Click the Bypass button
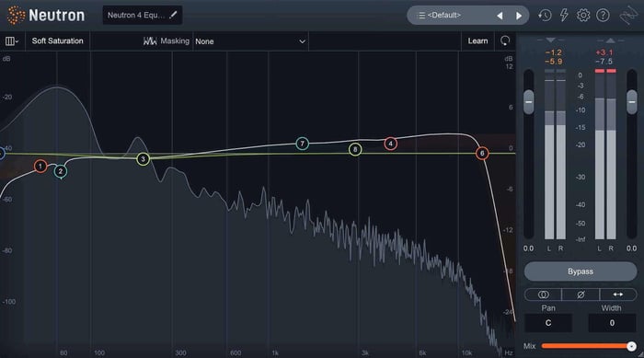 coord(581,271)
